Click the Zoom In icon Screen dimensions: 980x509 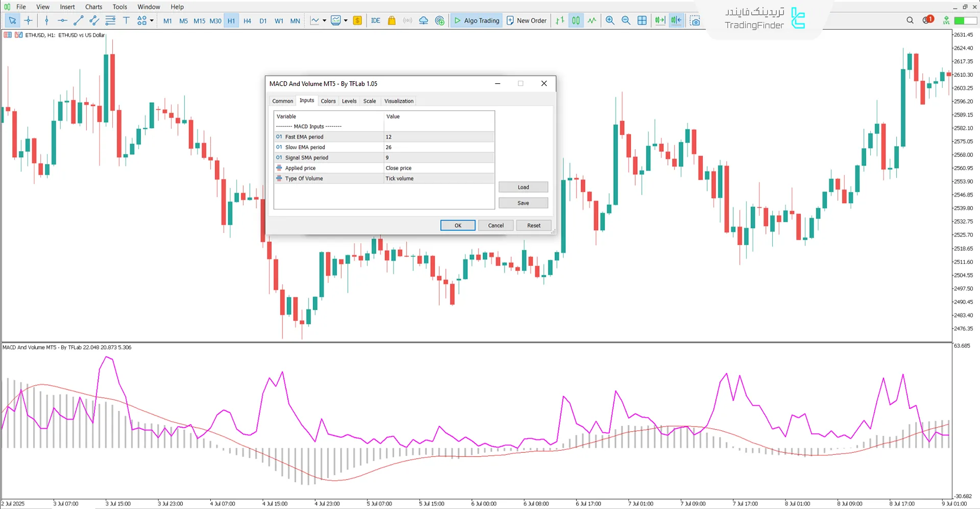[x=610, y=20]
